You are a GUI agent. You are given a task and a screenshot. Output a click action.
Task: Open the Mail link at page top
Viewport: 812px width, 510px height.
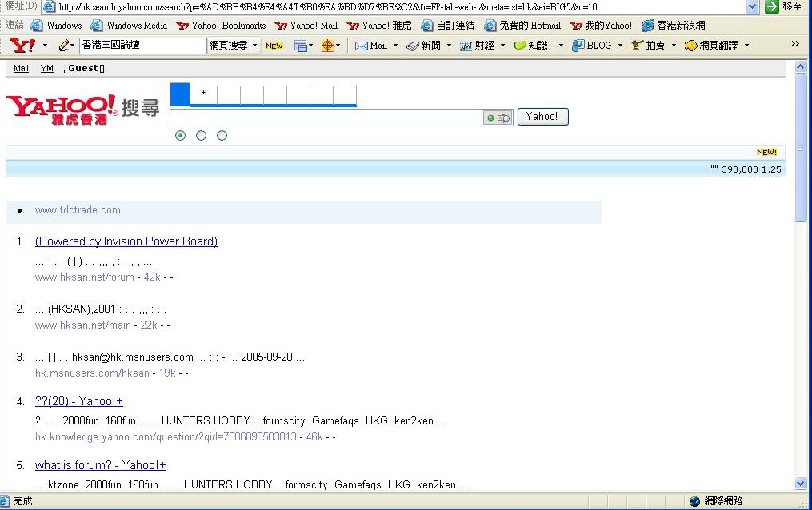click(x=22, y=68)
